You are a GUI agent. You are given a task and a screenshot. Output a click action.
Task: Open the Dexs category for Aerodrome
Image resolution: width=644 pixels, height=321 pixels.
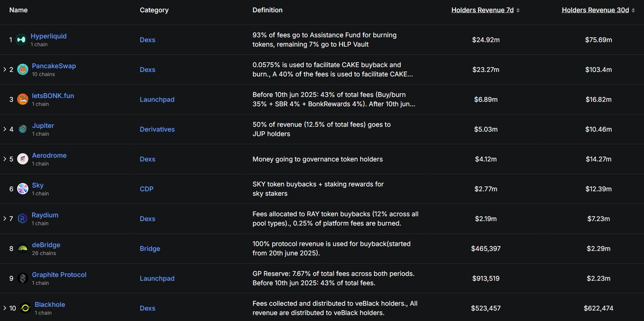coord(148,159)
